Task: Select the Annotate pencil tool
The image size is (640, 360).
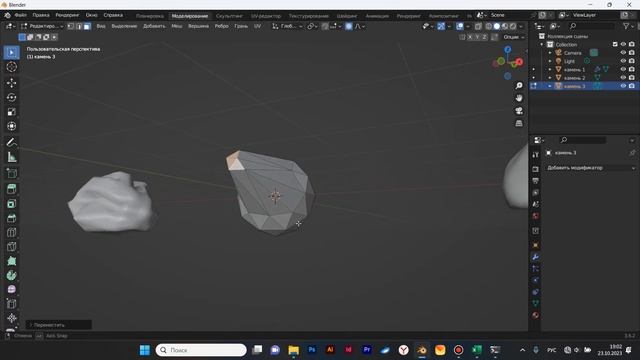Action: point(11,142)
